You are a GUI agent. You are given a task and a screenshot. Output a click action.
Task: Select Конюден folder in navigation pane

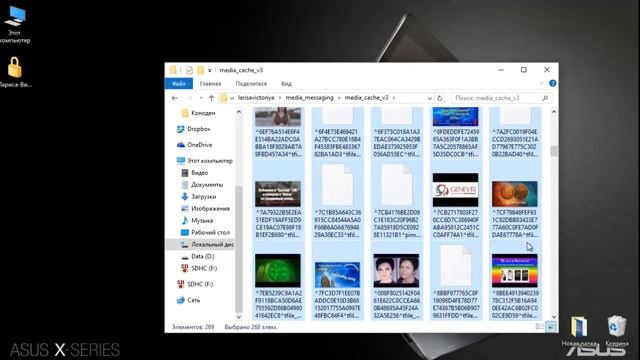(199, 113)
